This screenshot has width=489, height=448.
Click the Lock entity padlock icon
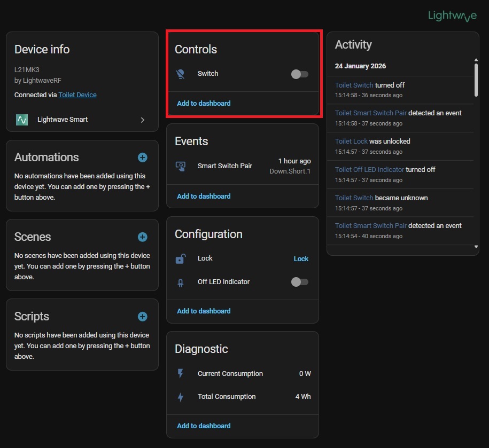click(x=181, y=259)
